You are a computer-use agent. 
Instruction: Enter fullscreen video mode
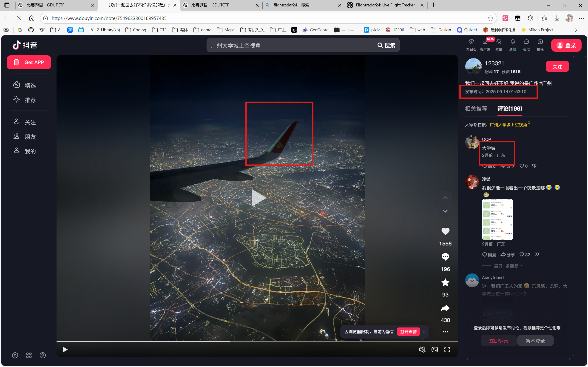click(x=447, y=349)
